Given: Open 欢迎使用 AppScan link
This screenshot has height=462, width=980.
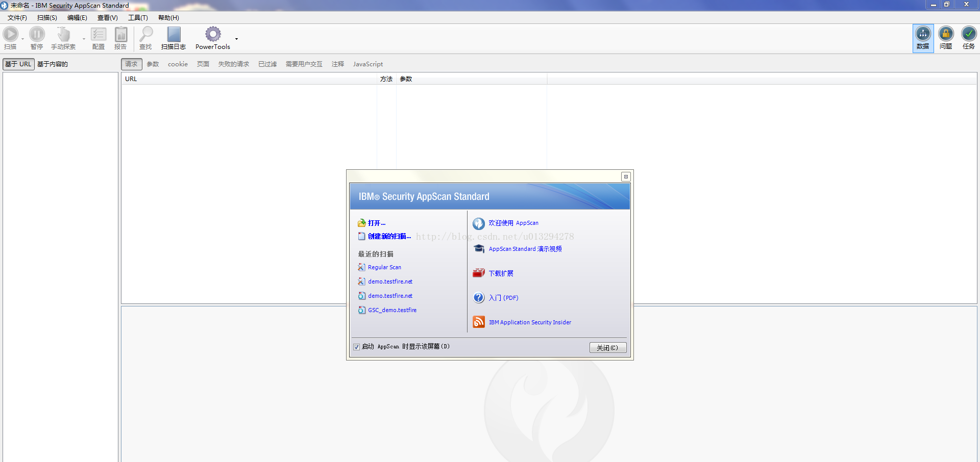Looking at the screenshot, I should 513,223.
